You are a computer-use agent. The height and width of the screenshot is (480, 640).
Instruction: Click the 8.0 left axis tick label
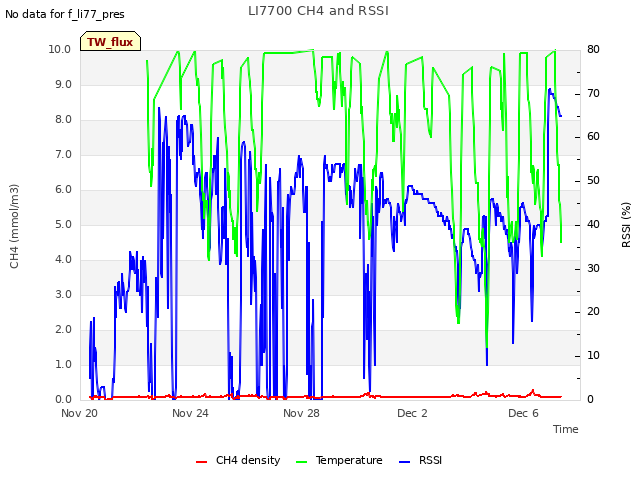(x=63, y=119)
